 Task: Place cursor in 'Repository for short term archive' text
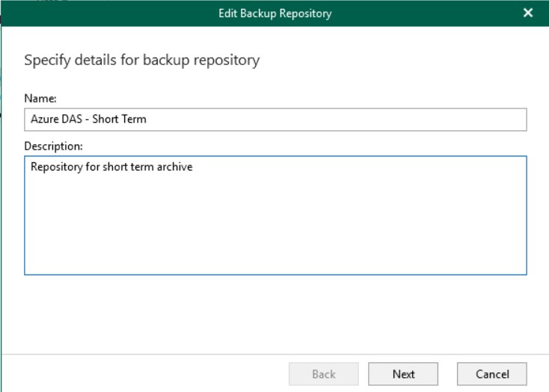(x=111, y=167)
